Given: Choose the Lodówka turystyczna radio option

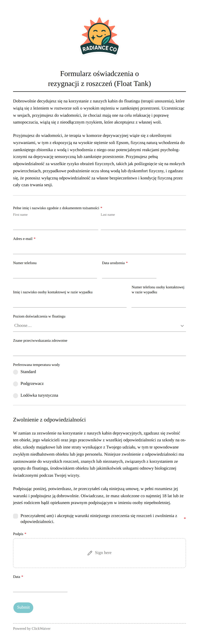Looking at the screenshot, I should pos(16,396).
